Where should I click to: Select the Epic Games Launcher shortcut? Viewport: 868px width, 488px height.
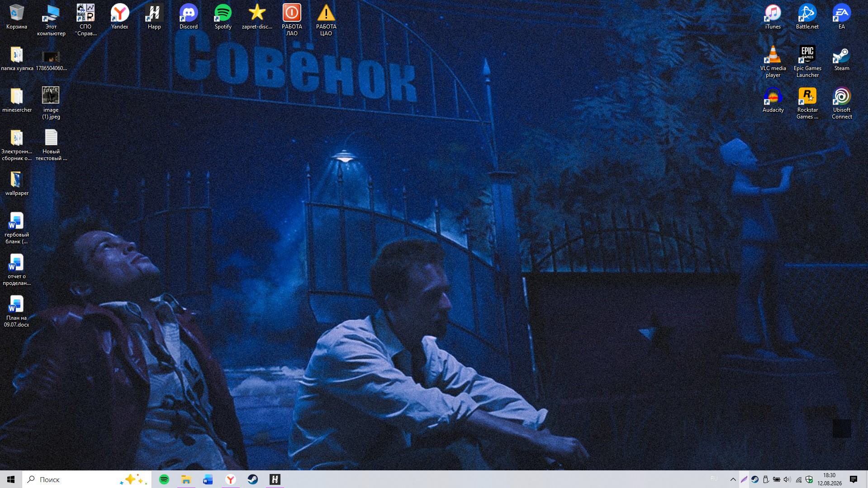tap(807, 62)
